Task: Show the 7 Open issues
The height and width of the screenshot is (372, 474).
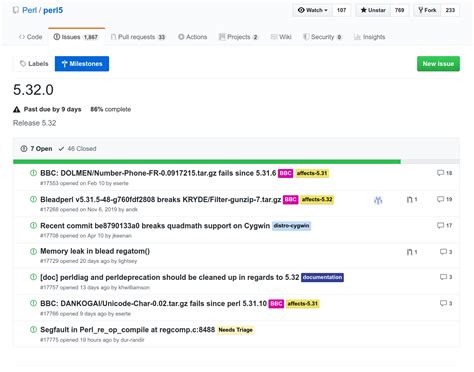Action: 36,149
